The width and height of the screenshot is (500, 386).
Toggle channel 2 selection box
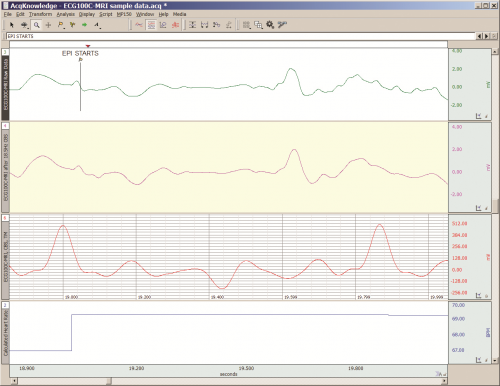click(x=5, y=305)
